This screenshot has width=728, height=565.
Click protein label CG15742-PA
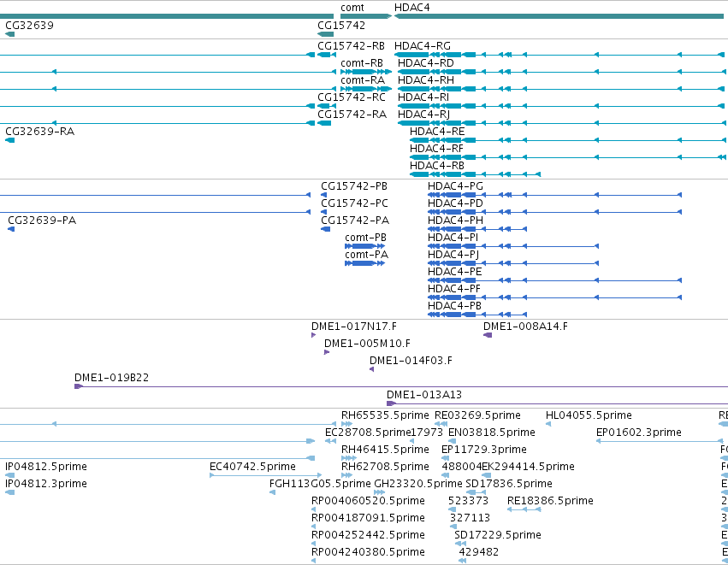(355, 221)
